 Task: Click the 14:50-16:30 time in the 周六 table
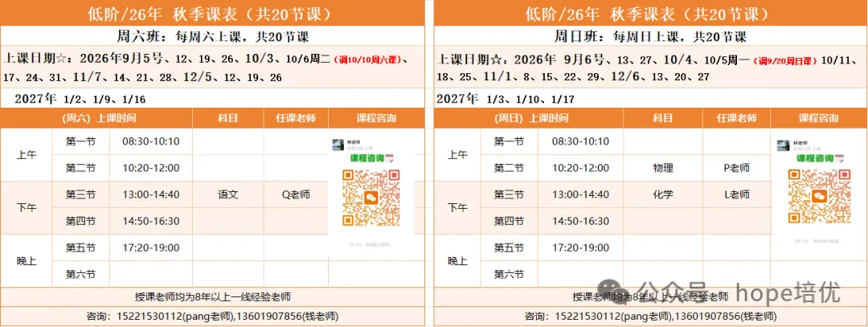[x=151, y=221]
